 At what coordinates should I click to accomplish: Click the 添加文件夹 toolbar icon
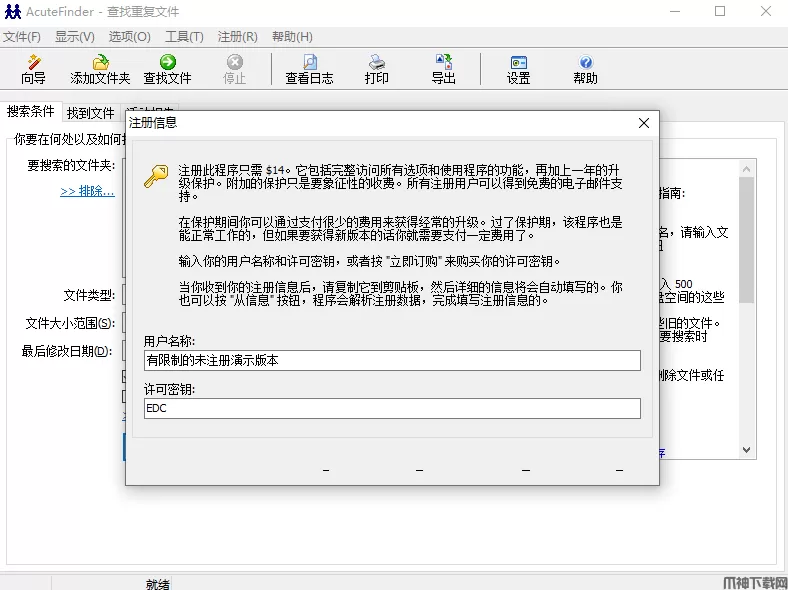point(100,69)
